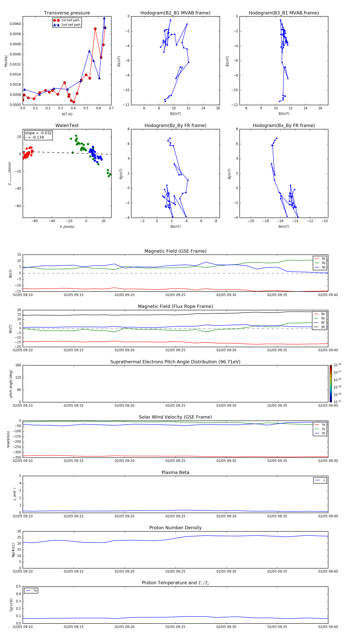Click the 10^-31 colorbar label
The height and width of the screenshot is (644, 351).
coord(337,402)
